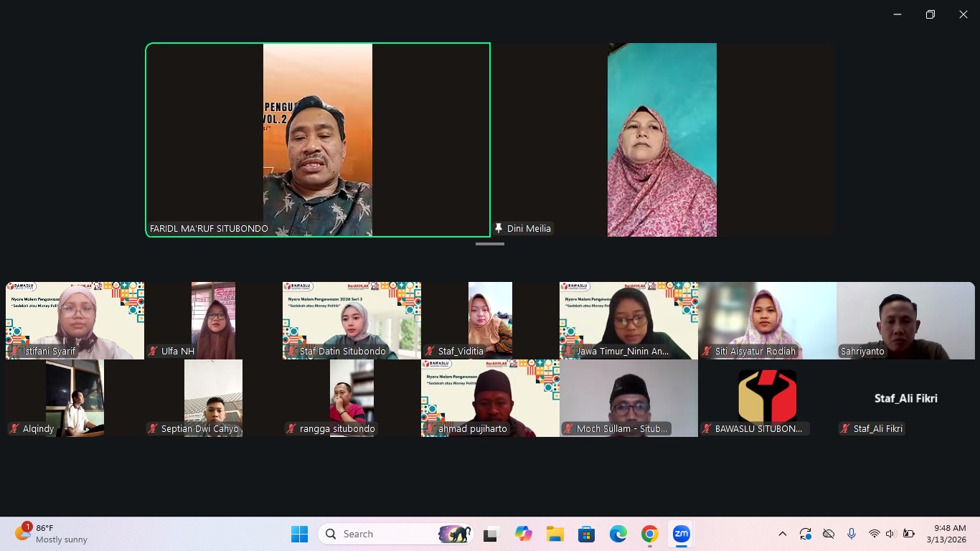The image size is (980, 551).
Task: Select FARIDL MA'RUF SITUBONDO video tile
Action: coord(318,140)
